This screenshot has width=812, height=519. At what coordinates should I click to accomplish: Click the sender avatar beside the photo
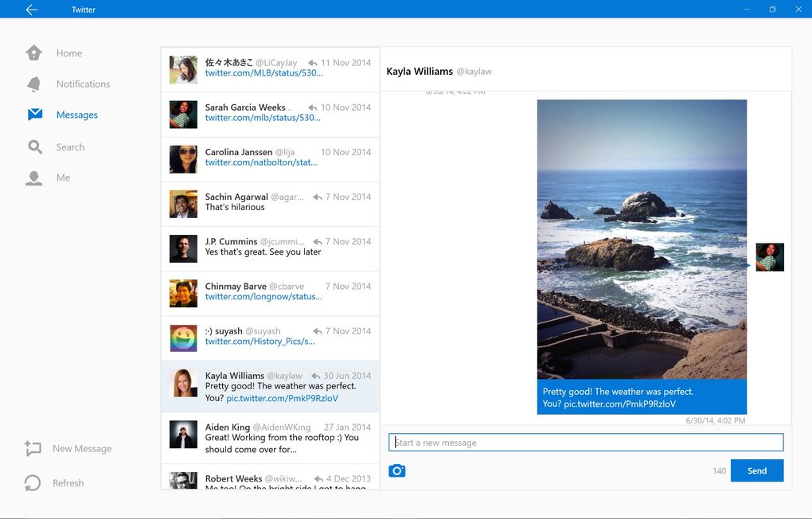[x=770, y=257]
